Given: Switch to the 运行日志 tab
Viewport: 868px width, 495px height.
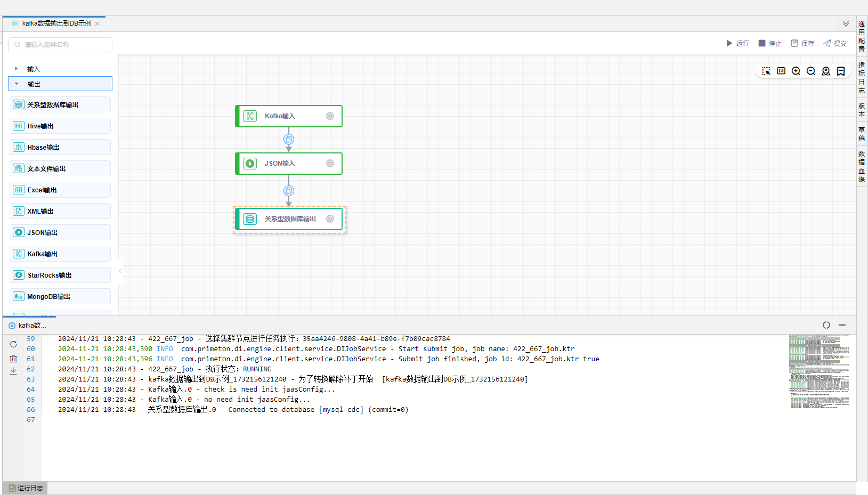Looking at the screenshot, I should pos(26,488).
